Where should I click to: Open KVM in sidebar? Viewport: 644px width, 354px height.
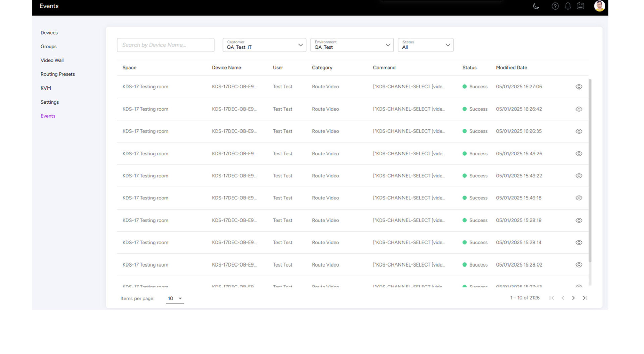(x=46, y=88)
